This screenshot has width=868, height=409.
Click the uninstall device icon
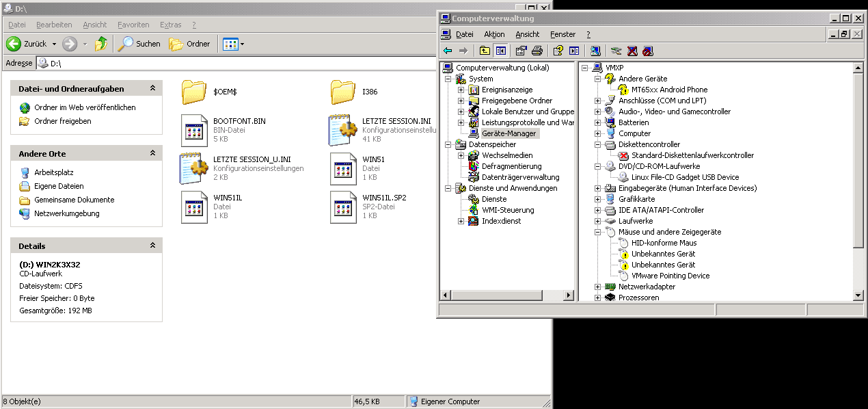(x=632, y=51)
